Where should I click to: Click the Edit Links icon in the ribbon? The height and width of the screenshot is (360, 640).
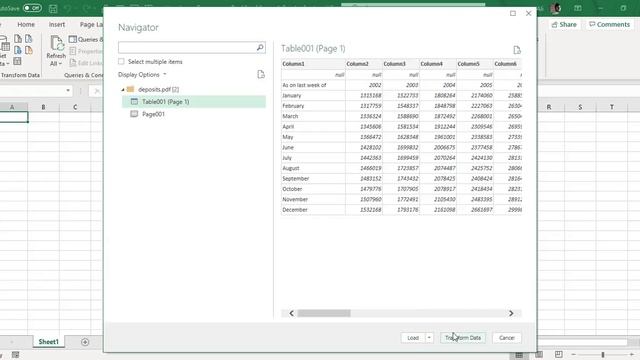73,62
